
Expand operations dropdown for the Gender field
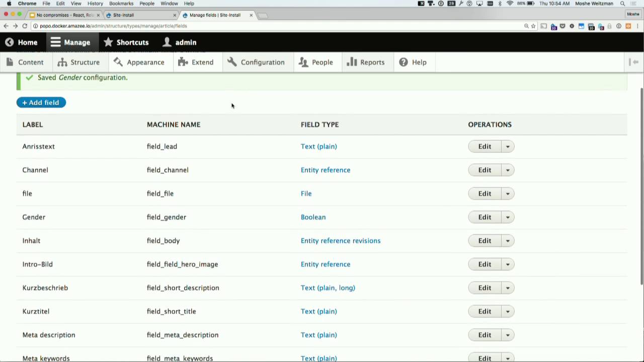pyautogui.click(x=507, y=217)
